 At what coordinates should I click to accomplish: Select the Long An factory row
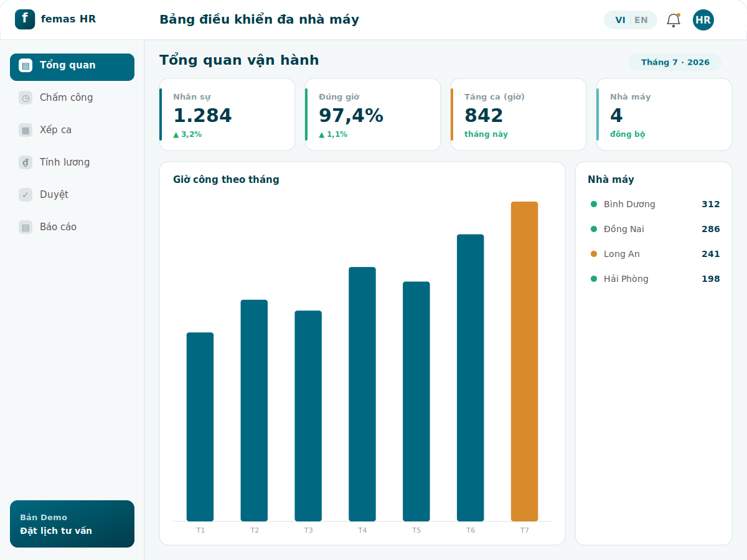[654, 254]
